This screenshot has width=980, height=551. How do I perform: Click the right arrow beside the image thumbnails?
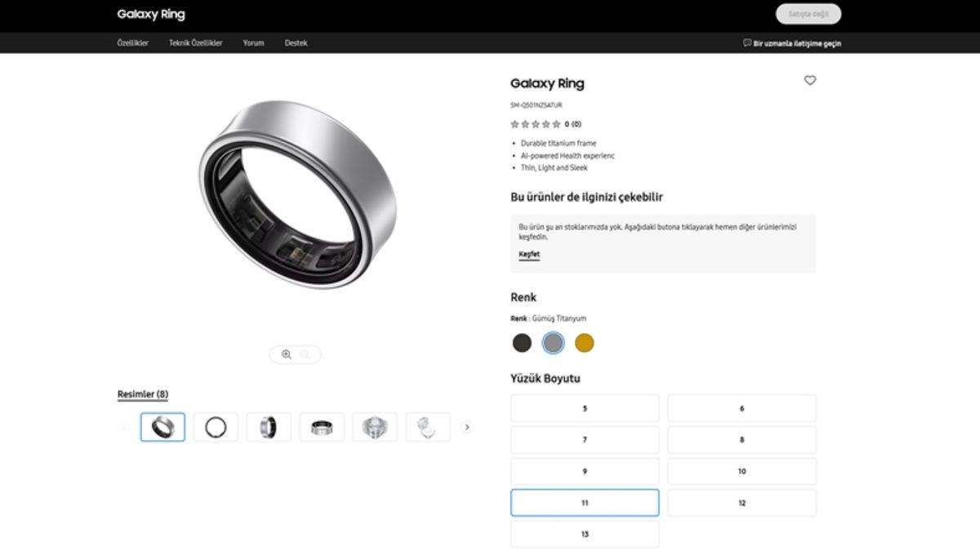click(x=467, y=426)
